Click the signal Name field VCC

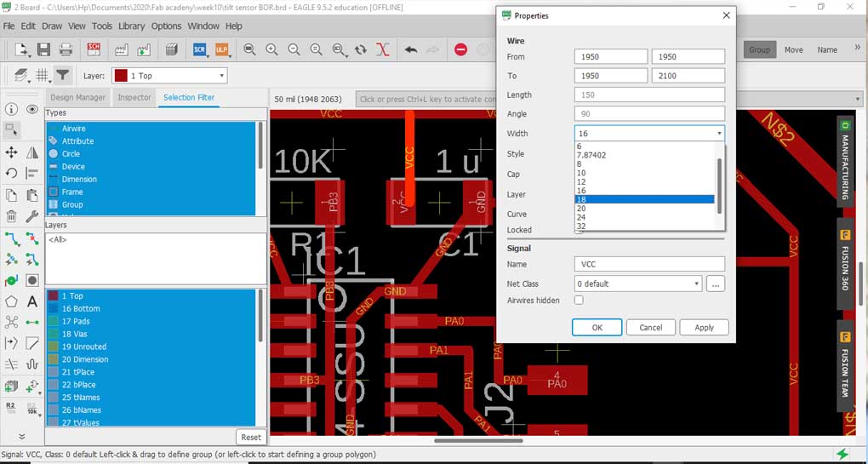coord(649,264)
